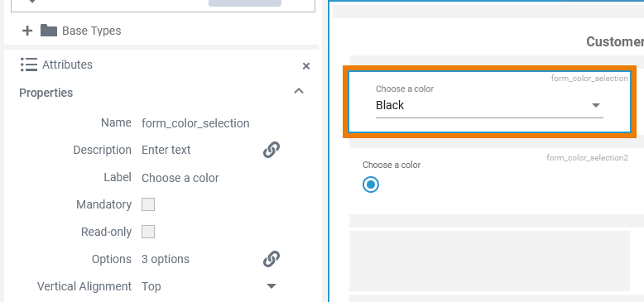Expand Base Types with the plus icon
The height and width of the screenshot is (302, 644).
point(27,31)
